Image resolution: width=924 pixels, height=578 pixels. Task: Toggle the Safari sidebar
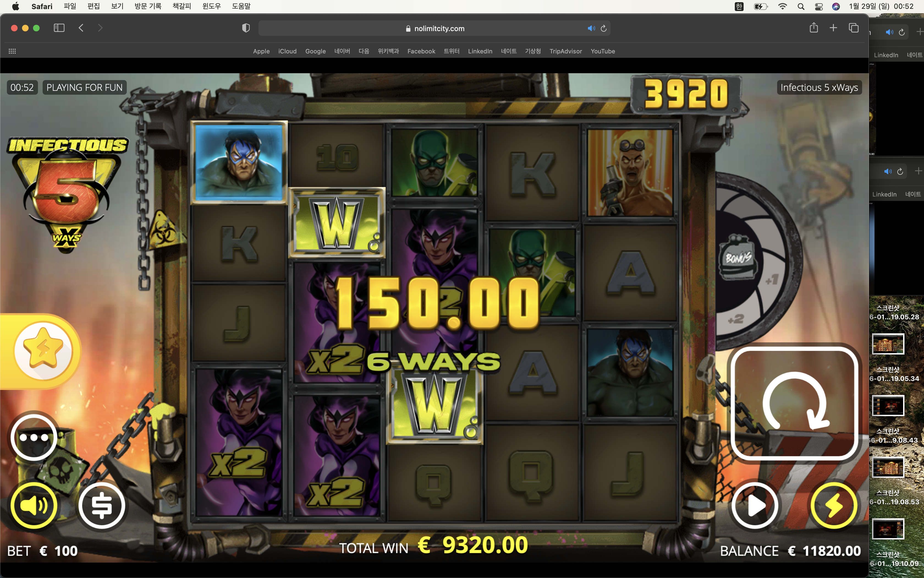[x=59, y=28]
